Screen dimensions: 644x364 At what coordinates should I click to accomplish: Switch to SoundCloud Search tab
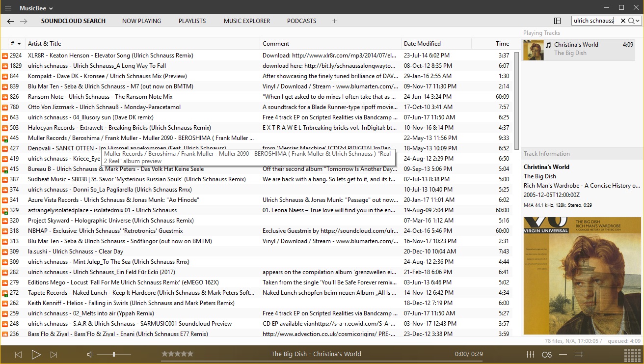(73, 21)
